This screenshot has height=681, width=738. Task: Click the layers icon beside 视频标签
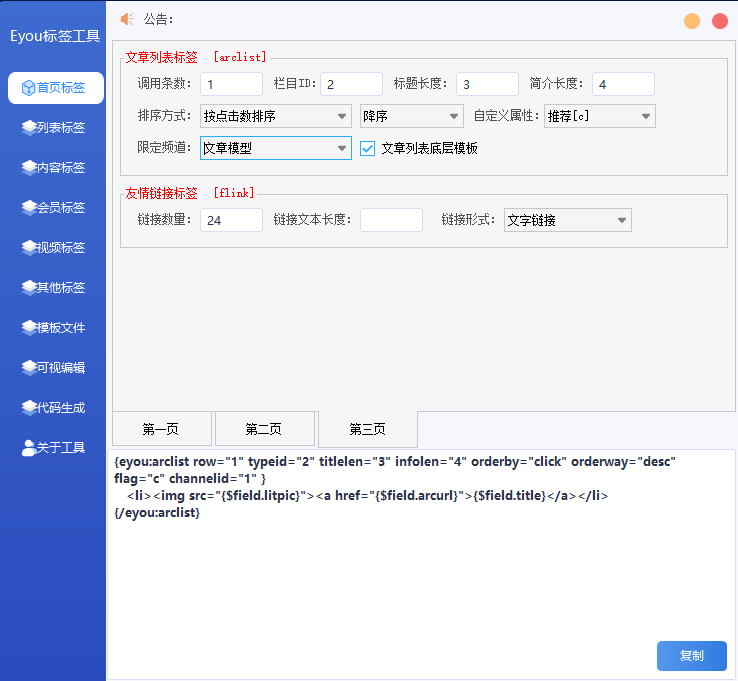29,247
